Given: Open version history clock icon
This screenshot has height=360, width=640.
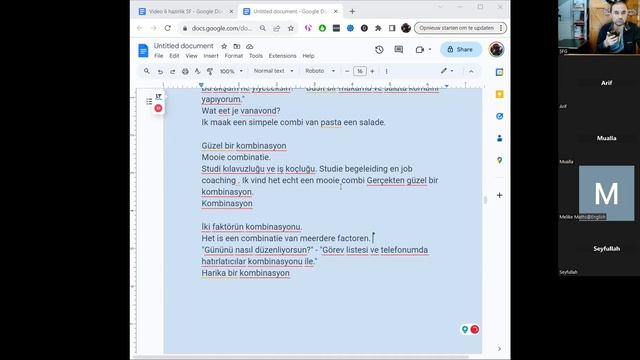Looking at the screenshot, I should click(x=379, y=50).
